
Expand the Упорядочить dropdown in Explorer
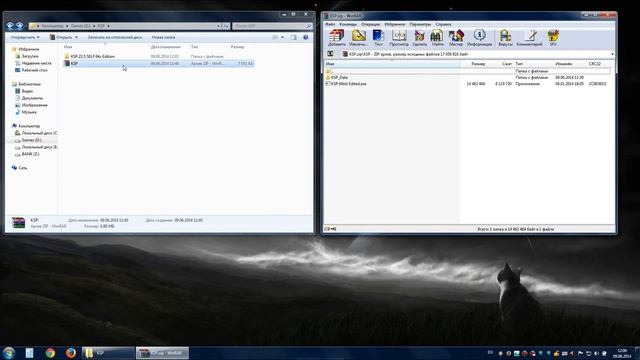pos(25,37)
